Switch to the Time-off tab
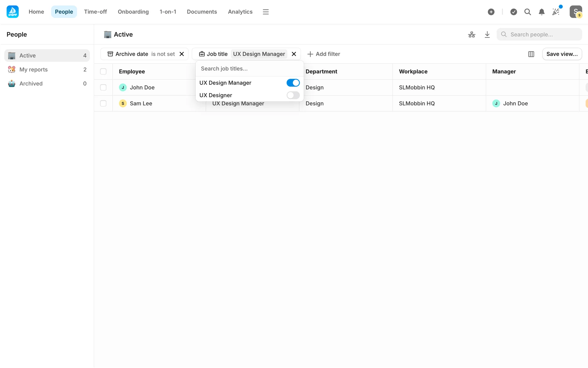The height and width of the screenshot is (368, 588). (95, 12)
